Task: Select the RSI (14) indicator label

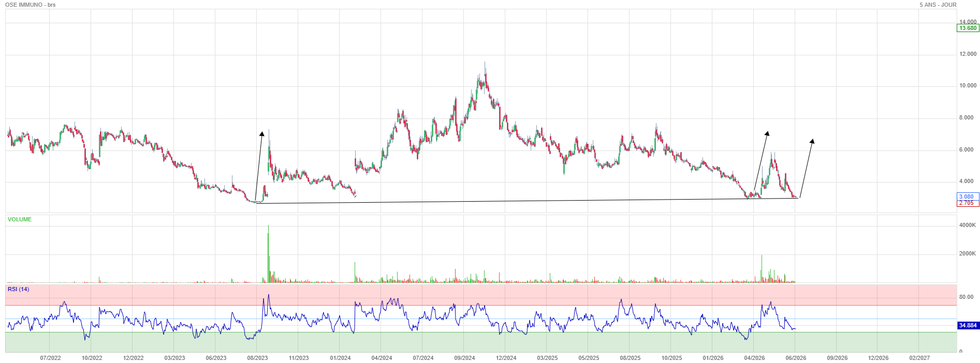Action: 19,289
